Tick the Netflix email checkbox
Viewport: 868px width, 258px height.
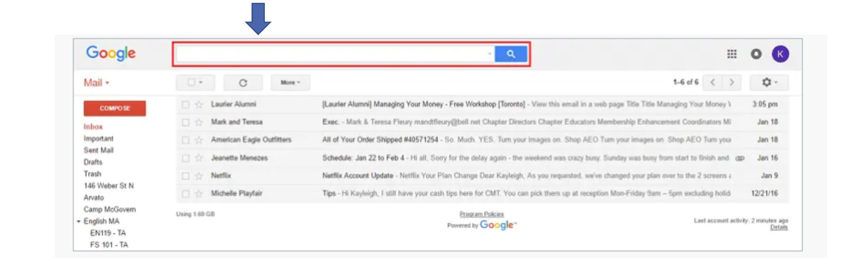(185, 176)
